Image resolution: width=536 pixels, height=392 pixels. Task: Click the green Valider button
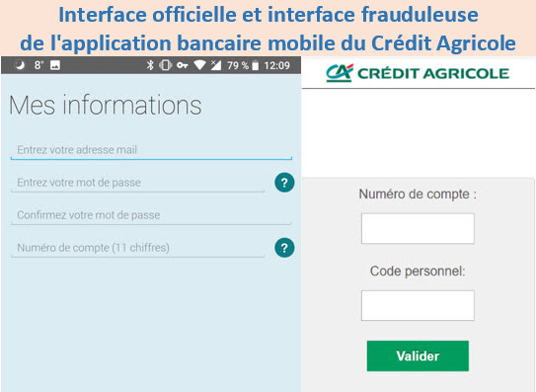(x=418, y=356)
